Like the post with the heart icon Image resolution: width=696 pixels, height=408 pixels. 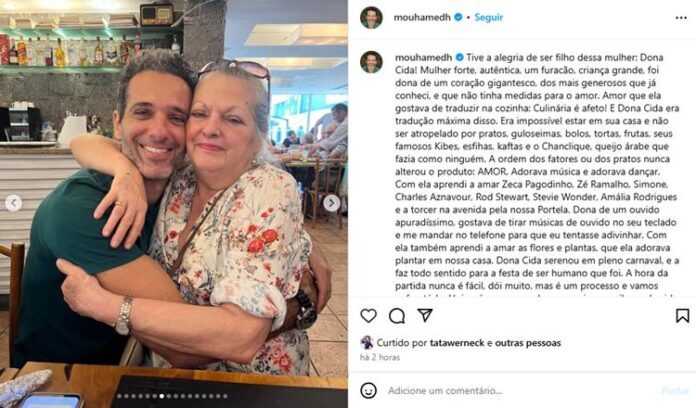pyautogui.click(x=368, y=316)
